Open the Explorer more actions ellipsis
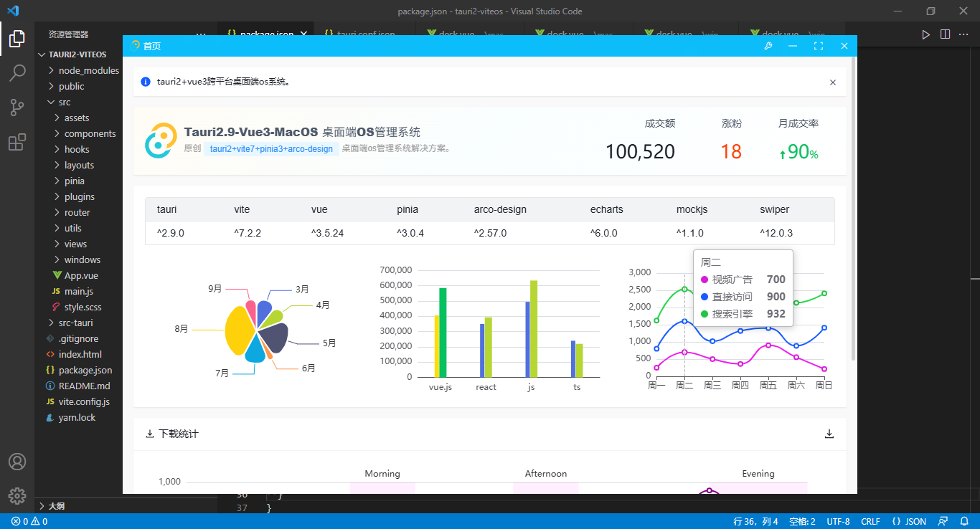 201,34
